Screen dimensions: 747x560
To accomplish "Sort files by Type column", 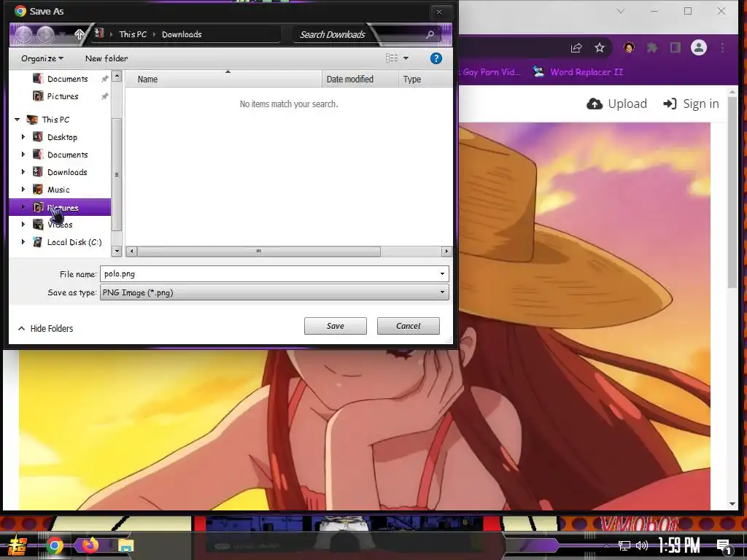I will point(425,79).
